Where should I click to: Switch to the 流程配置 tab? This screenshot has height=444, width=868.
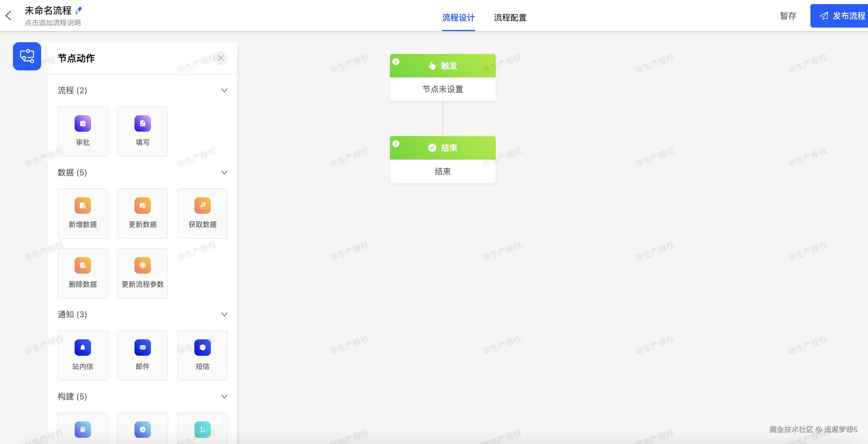[x=510, y=18]
